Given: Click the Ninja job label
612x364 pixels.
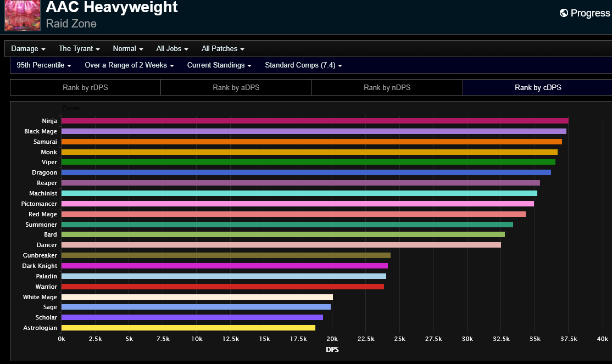Looking at the screenshot, I should (49, 121).
